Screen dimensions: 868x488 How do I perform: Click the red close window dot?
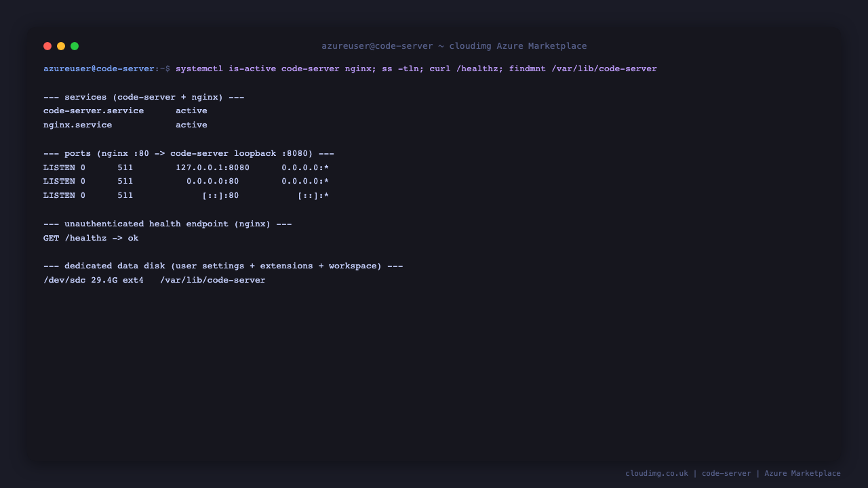47,46
